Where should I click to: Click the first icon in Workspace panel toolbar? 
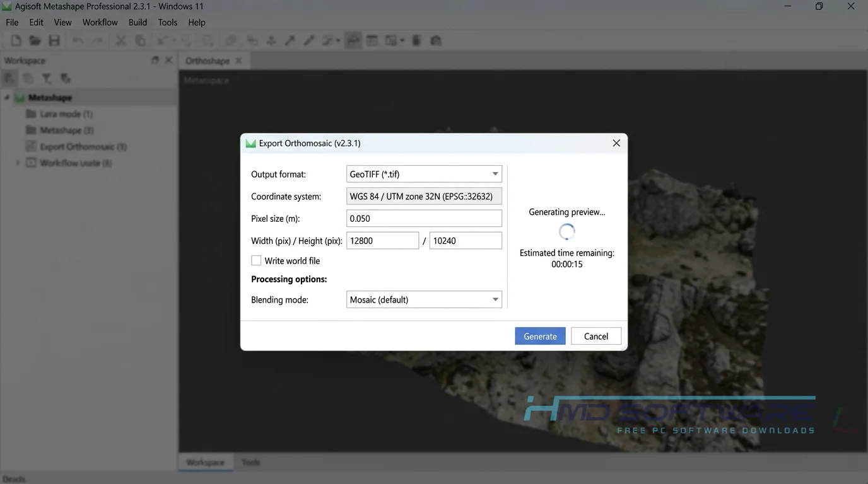click(x=9, y=78)
